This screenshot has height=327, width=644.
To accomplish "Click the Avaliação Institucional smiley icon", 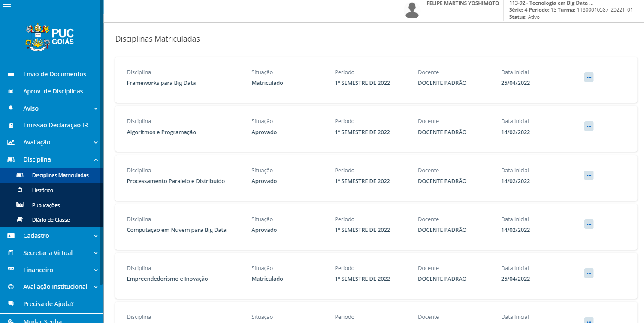I will pos(11,287).
